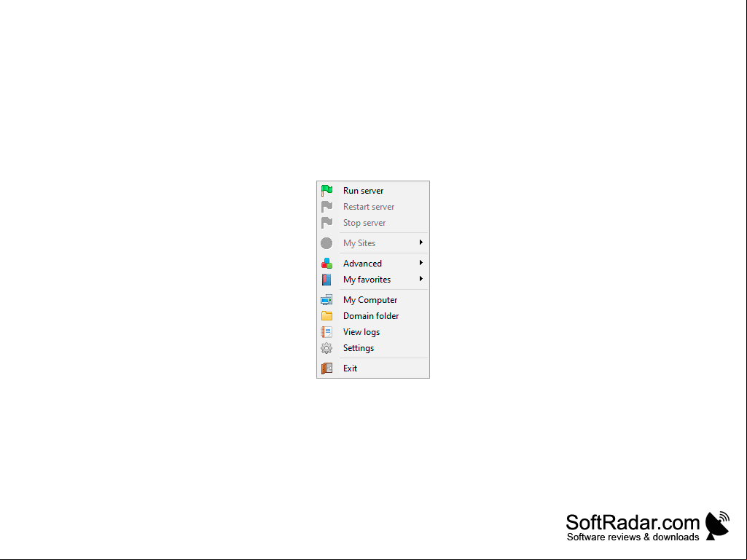Click the yellow folder icon beside Domain folder
This screenshot has height=560, width=747.
click(x=326, y=316)
